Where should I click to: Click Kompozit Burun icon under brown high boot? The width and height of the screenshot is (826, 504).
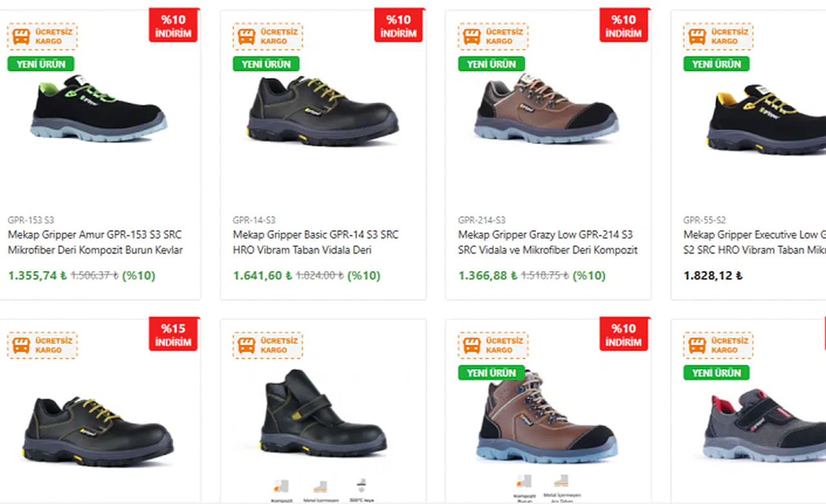pos(523,485)
